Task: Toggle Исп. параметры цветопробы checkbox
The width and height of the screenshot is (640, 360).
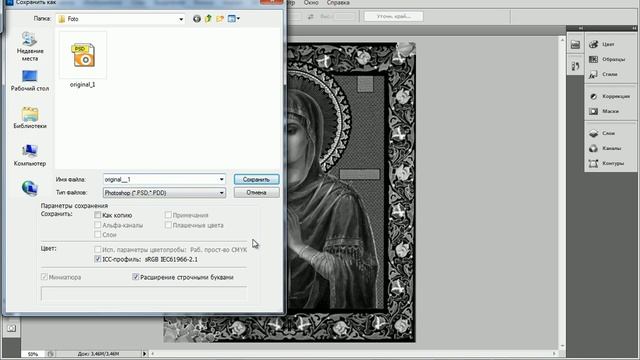Action: pyautogui.click(x=98, y=249)
